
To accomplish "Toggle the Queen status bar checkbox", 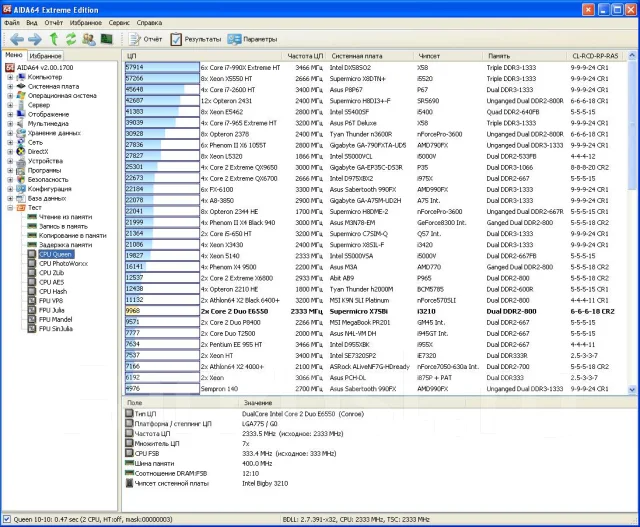I will click(7, 519).
